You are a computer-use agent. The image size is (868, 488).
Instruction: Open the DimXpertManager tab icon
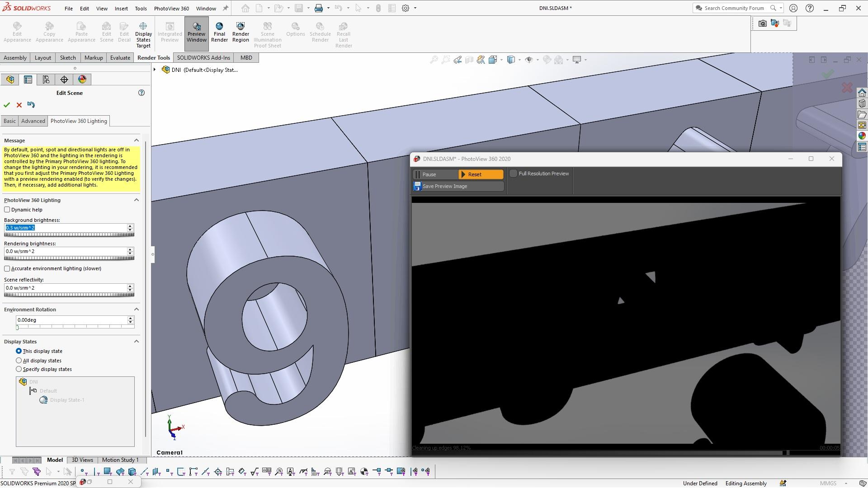64,80
